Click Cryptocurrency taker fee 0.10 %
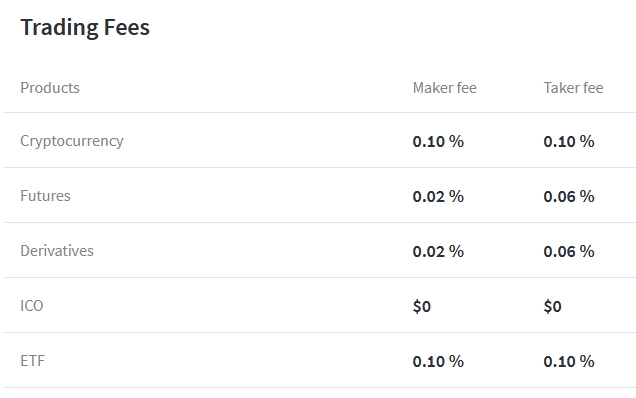636x398 pixels. pos(569,142)
